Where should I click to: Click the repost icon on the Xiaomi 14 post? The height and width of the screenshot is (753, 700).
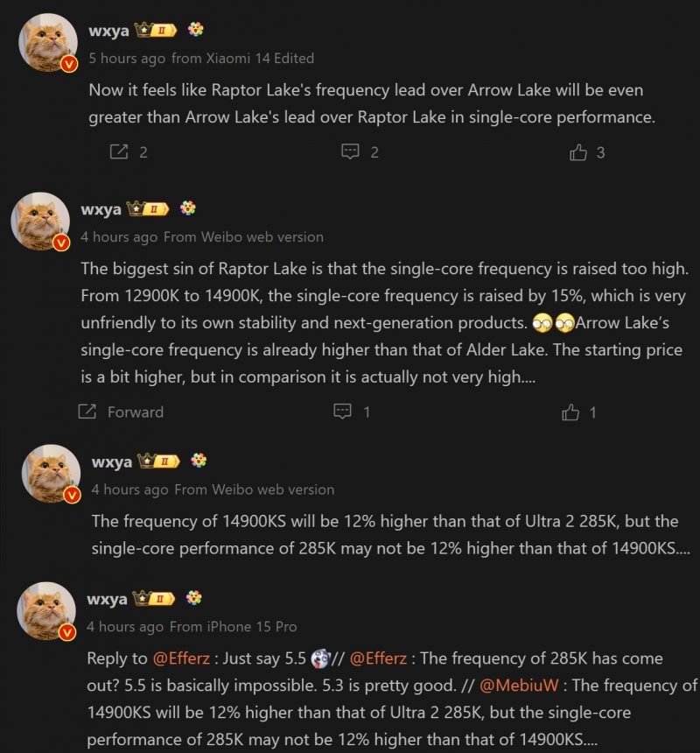tap(118, 152)
